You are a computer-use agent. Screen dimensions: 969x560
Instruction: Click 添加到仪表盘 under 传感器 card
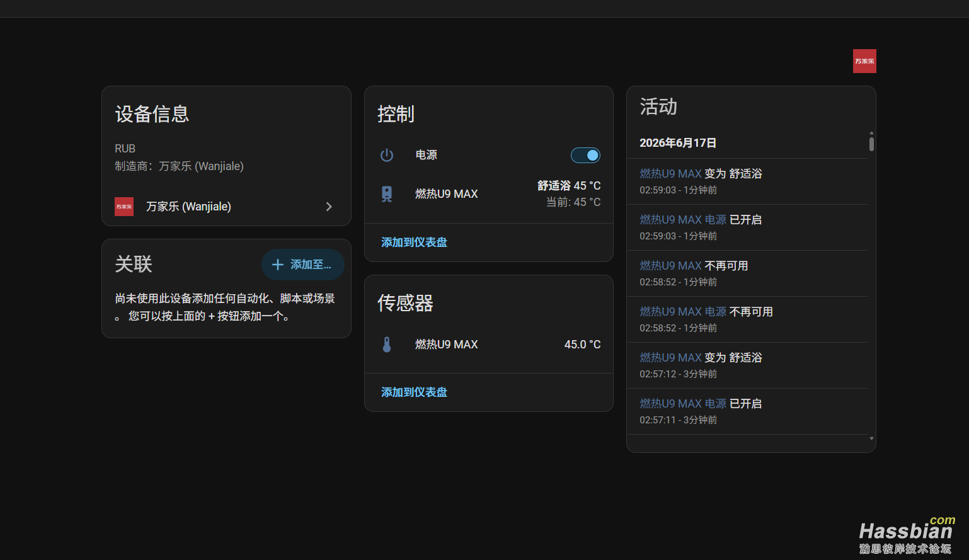click(x=414, y=392)
